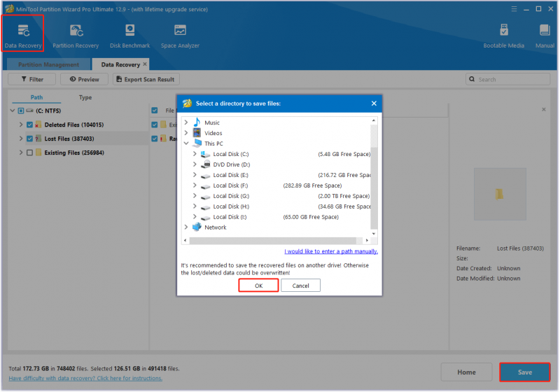Switch to the Path view tab

coord(36,97)
